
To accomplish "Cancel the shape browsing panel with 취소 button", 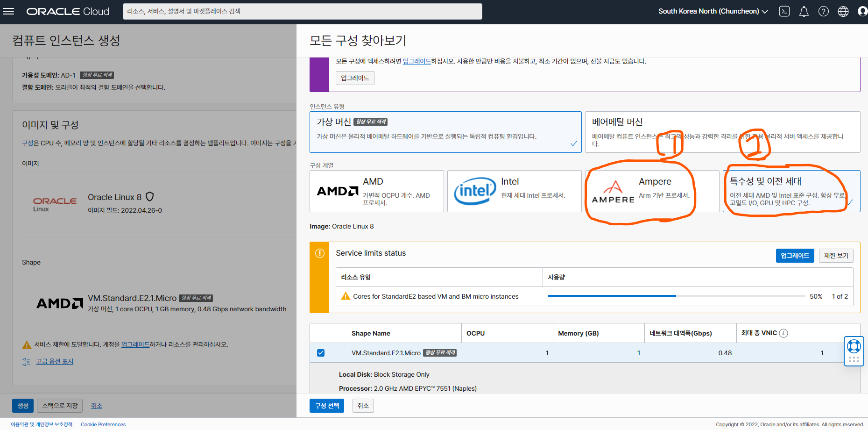I will (x=363, y=406).
